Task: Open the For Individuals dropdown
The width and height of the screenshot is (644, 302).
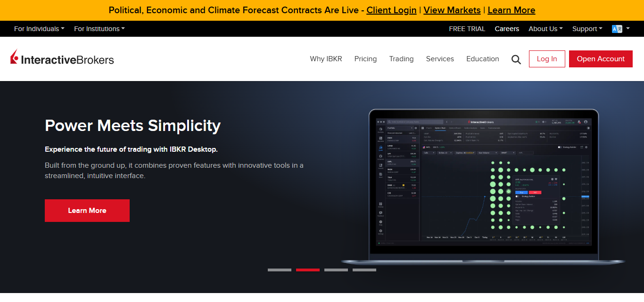Action: click(x=39, y=29)
